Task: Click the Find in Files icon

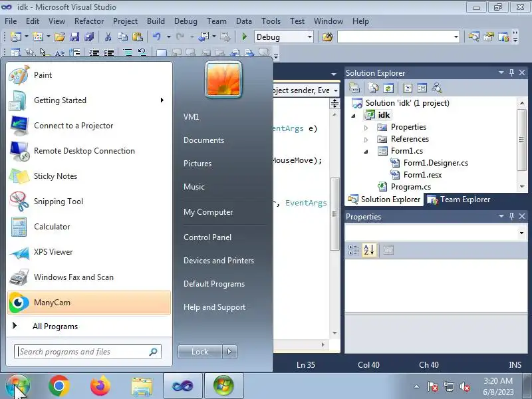Action: coord(327,37)
